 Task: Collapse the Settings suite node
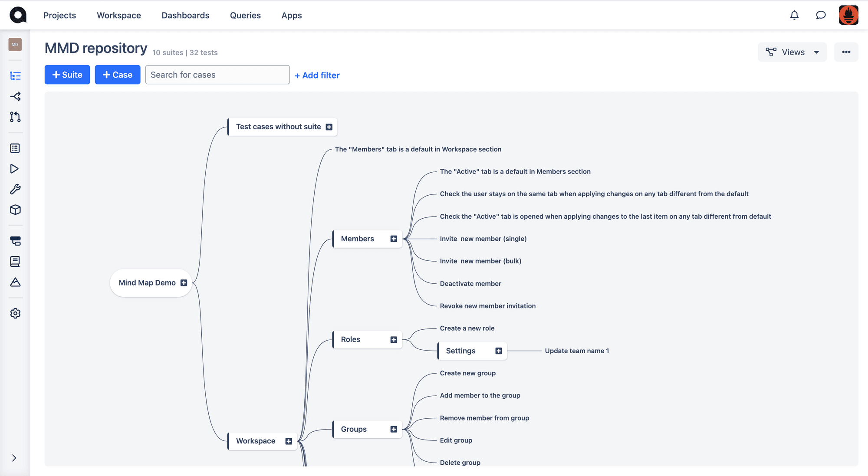point(499,351)
